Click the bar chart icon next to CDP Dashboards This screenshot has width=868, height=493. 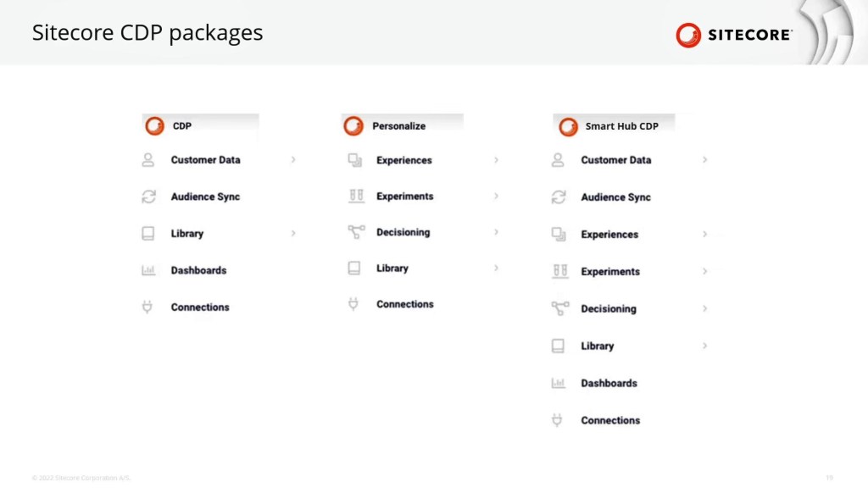click(148, 270)
